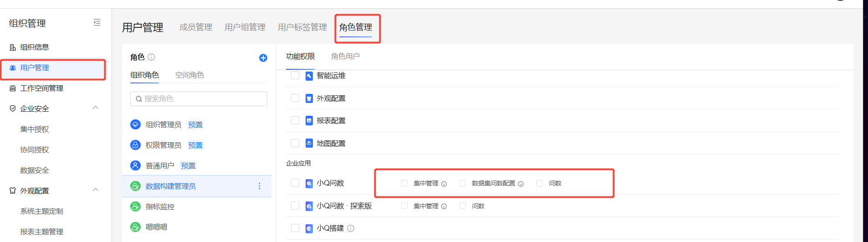Select the 角色管理 tab

(x=356, y=27)
